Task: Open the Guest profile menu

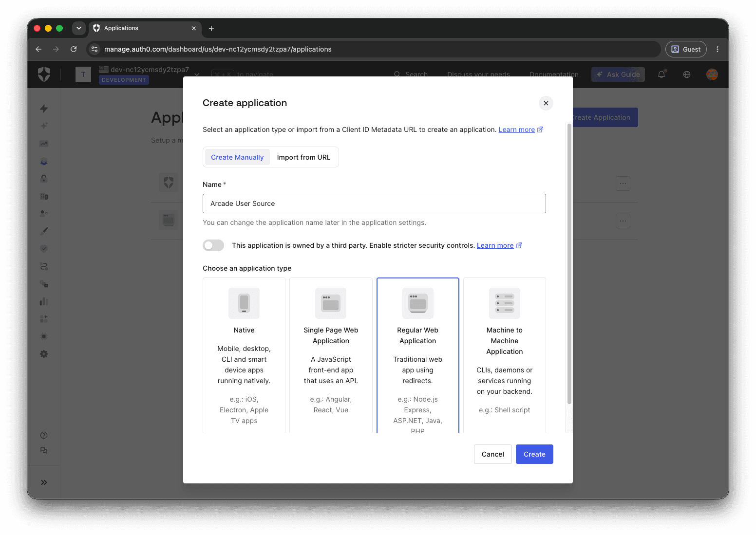Action: [x=686, y=49]
